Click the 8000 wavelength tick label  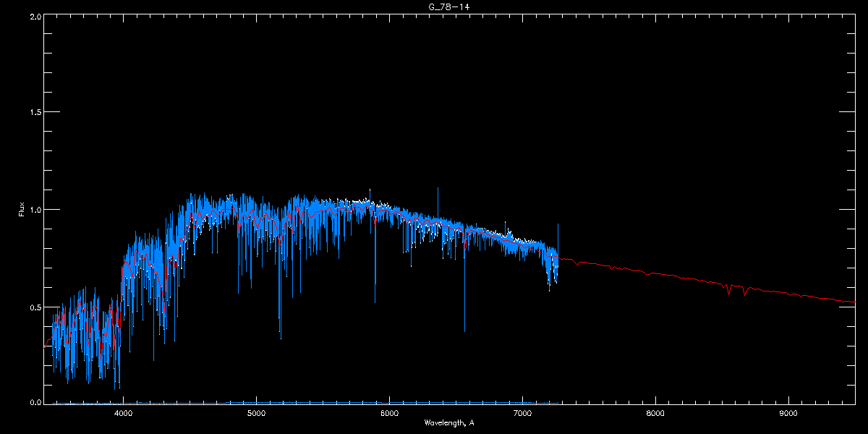[655, 413]
